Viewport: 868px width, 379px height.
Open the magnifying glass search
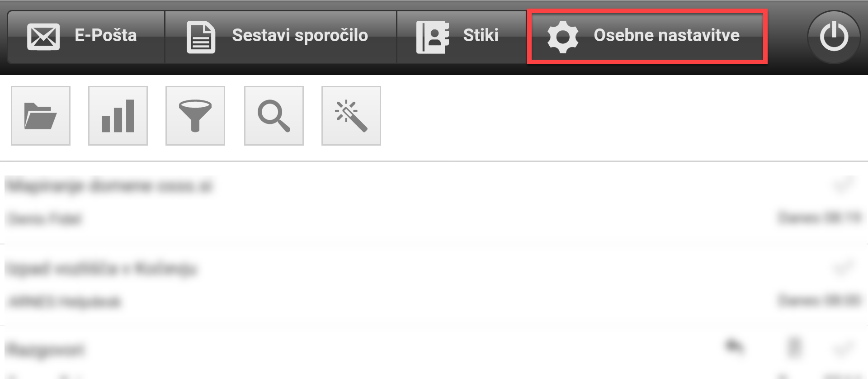tap(274, 116)
